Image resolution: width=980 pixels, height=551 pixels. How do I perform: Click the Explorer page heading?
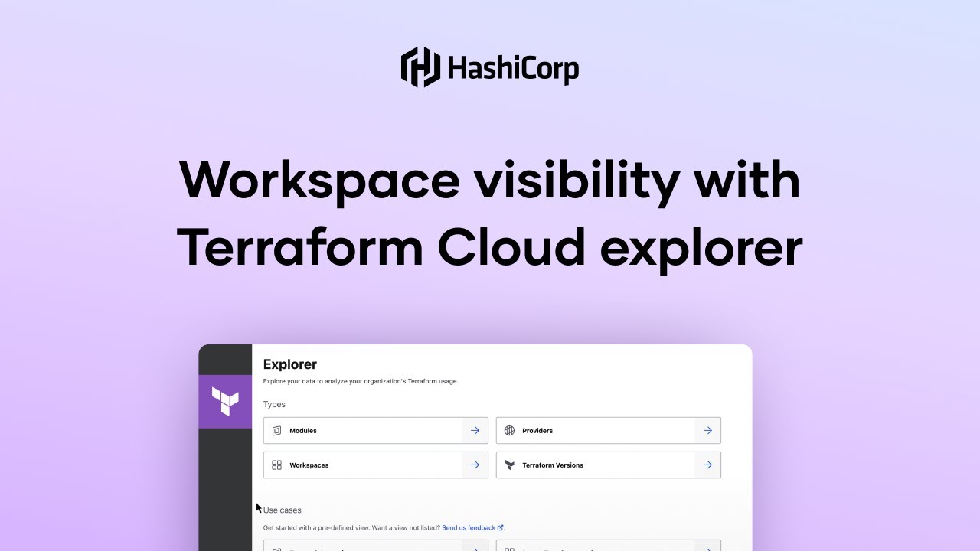(x=289, y=364)
